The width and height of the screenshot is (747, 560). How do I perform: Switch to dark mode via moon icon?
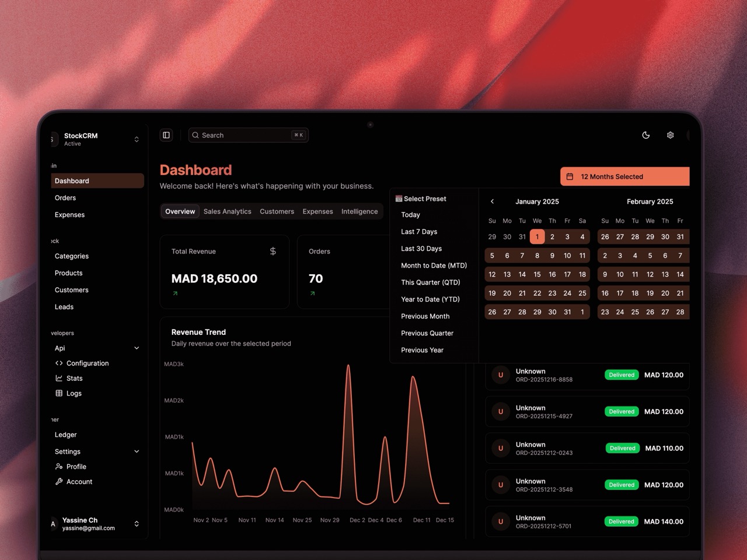pos(646,135)
